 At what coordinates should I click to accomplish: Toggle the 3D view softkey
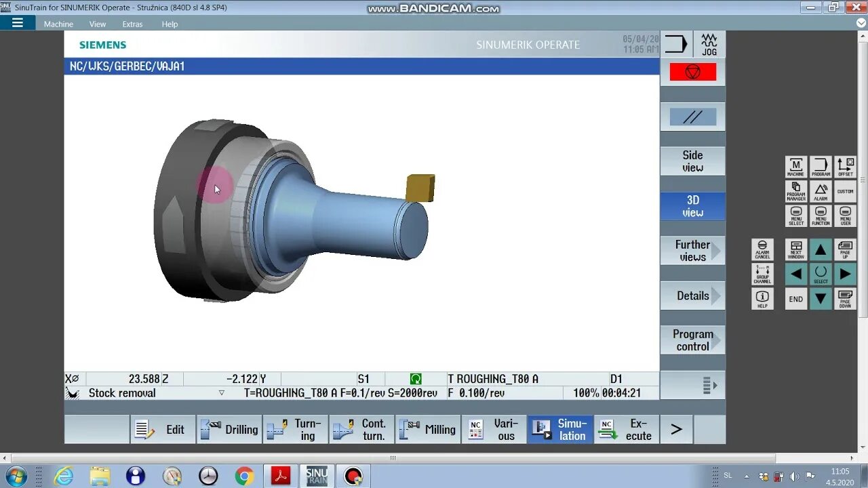point(692,206)
